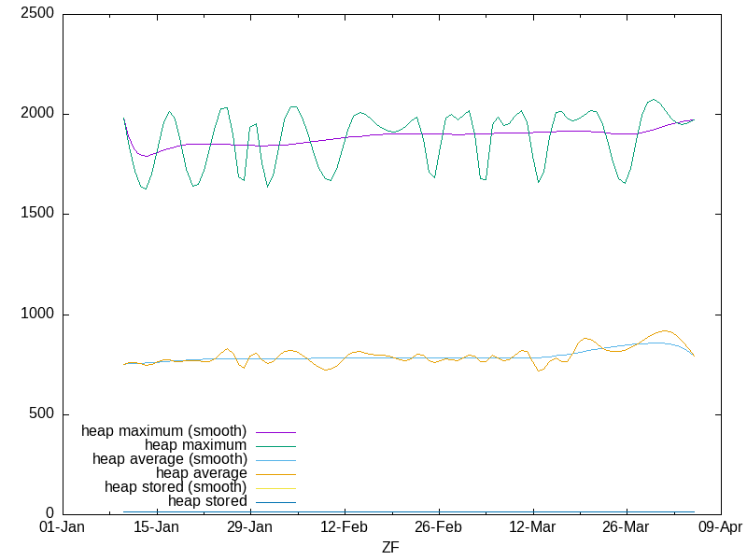Click purple line sample for heap maximum (smooth)
The image size is (747, 560).
pos(275,432)
